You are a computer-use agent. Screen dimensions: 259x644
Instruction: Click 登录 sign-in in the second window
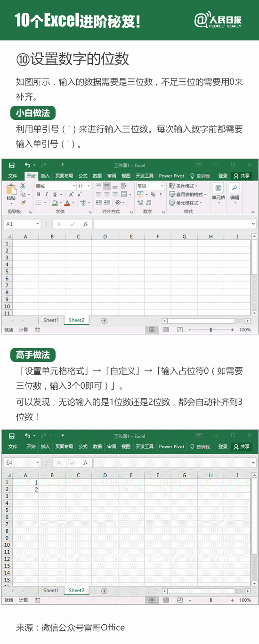pos(223,447)
